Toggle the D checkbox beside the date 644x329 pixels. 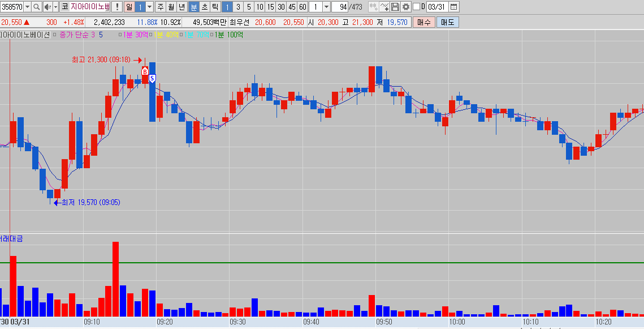417,7
